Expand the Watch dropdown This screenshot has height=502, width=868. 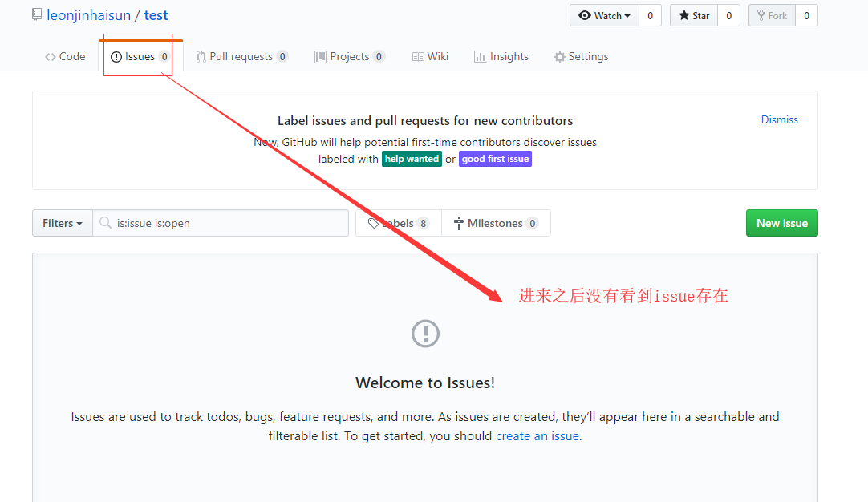click(x=605, y=15)
